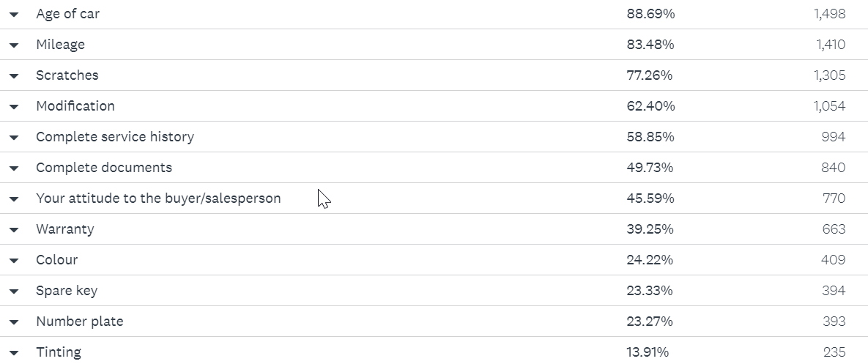Expand the Scratches row arrow
This screenshot has width=868, height=364.
[14, 75]
